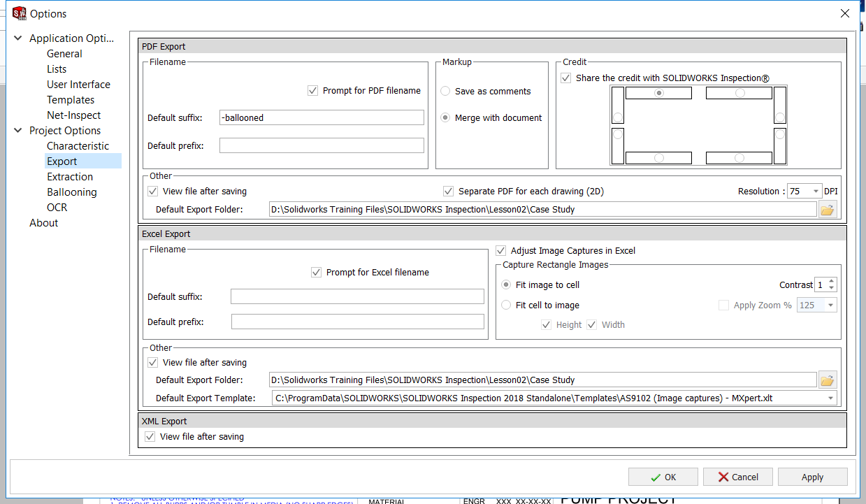
Task: Click the PDF Default Export Folder path field
Action: point(543,209)
